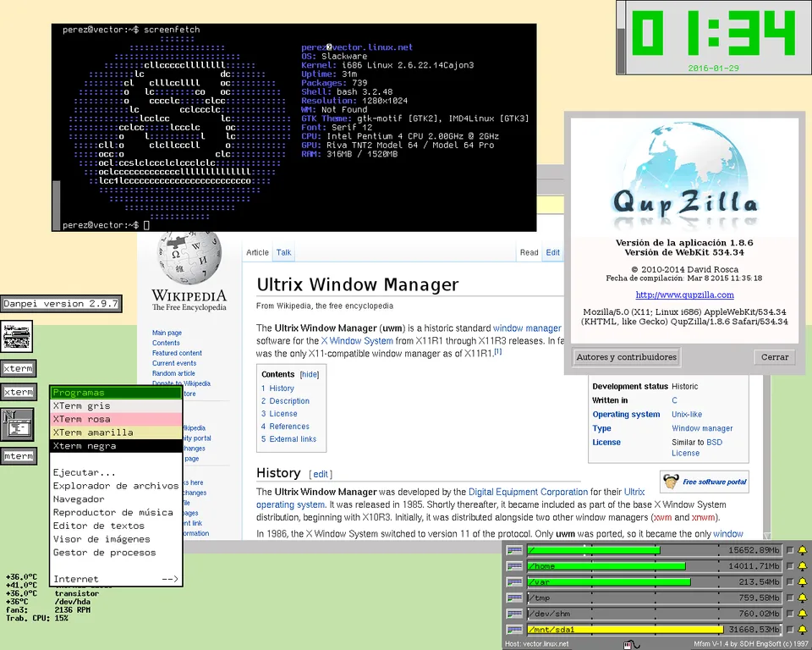
Task: Open the http://www.qupzilla.com link
Action: [x=684, y=295]
